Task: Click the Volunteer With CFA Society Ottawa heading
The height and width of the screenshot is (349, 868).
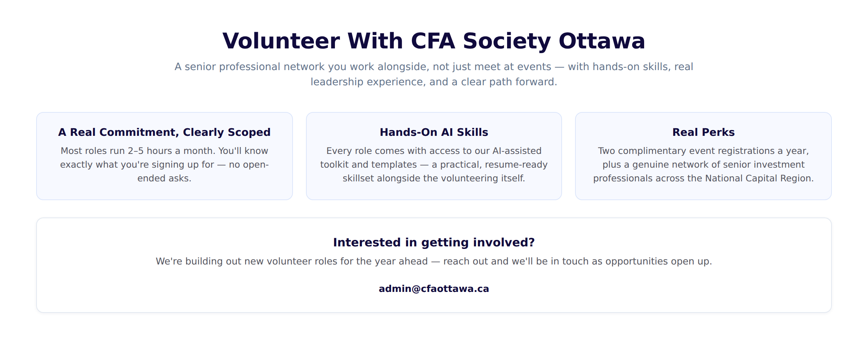Action: pos(434,41)
